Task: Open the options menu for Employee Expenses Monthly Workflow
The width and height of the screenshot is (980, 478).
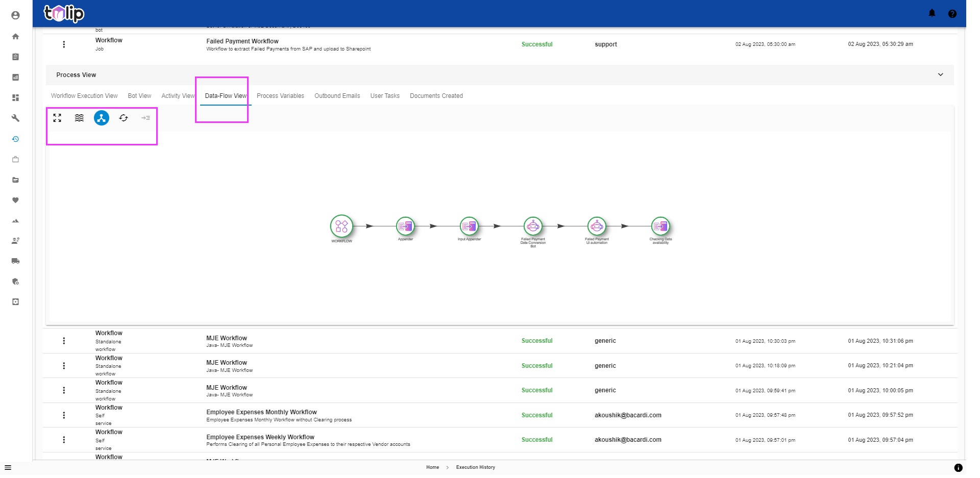Action: pyautogui.click(x=64, y=415)
